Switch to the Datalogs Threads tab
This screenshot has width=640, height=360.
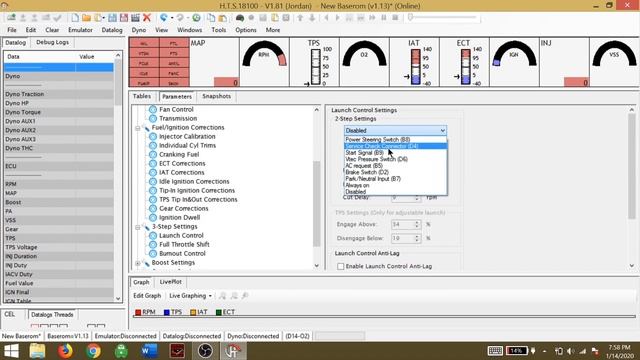(x=52, y=315)
